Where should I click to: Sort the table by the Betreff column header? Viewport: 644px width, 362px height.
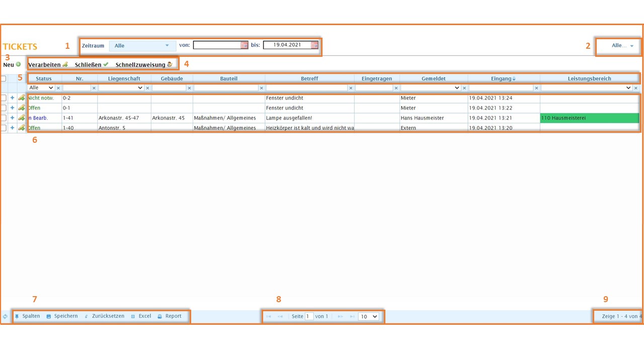pos(309,79)
